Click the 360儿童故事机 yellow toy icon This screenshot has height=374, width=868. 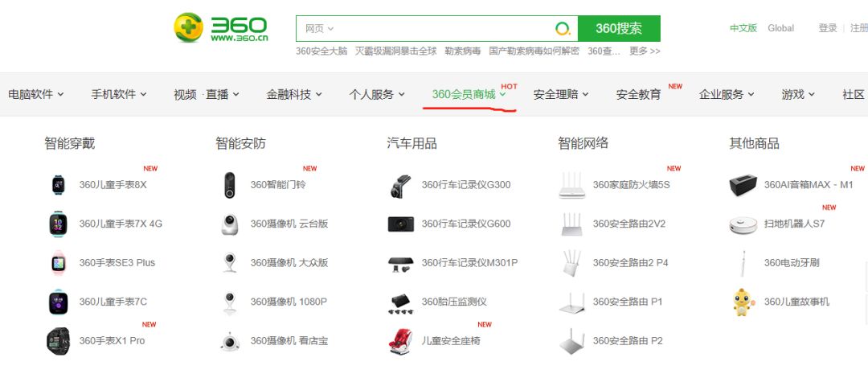click(743, 302)
